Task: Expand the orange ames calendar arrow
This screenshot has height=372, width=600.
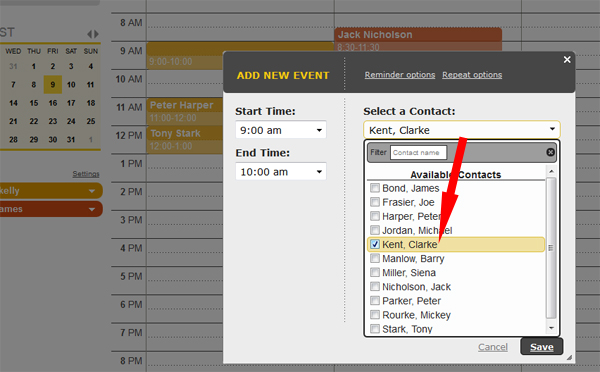Action: coord(92,209)
